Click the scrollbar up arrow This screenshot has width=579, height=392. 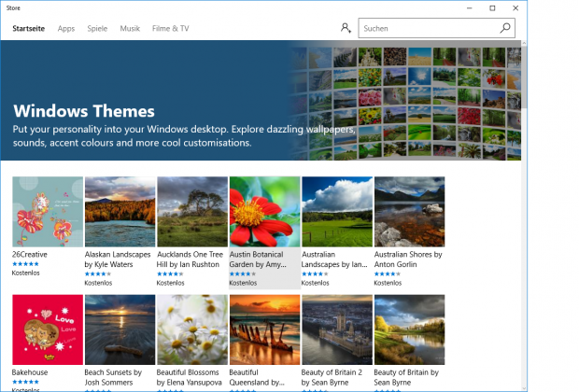pyautogui.click(x=524, y=43)
